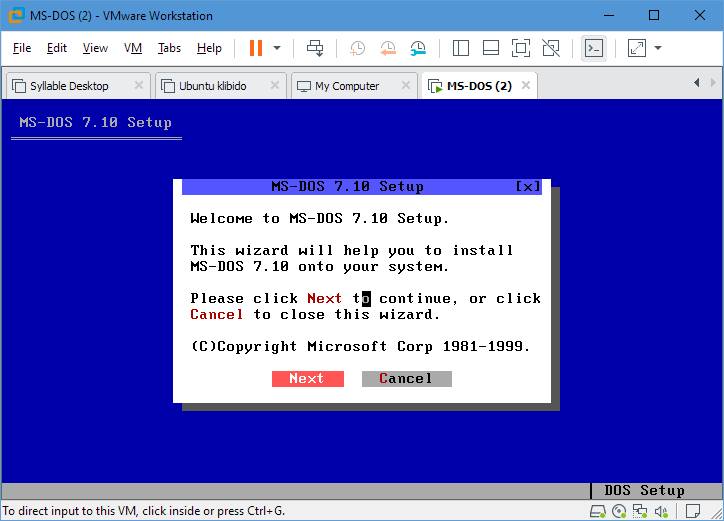Viewport: 724px width, 521px height.
Task: Open the File menu
Action: click(x=22, y=48)
